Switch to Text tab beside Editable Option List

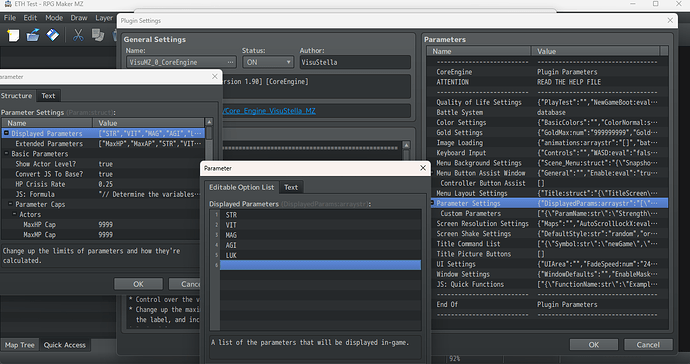tap(291, 187)
